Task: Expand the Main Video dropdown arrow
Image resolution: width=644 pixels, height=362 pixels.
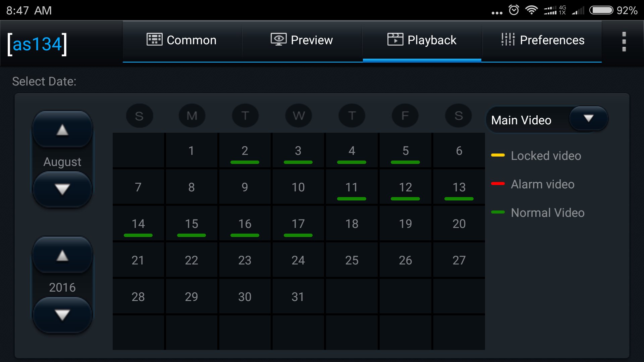Action: tap(588, 119)
